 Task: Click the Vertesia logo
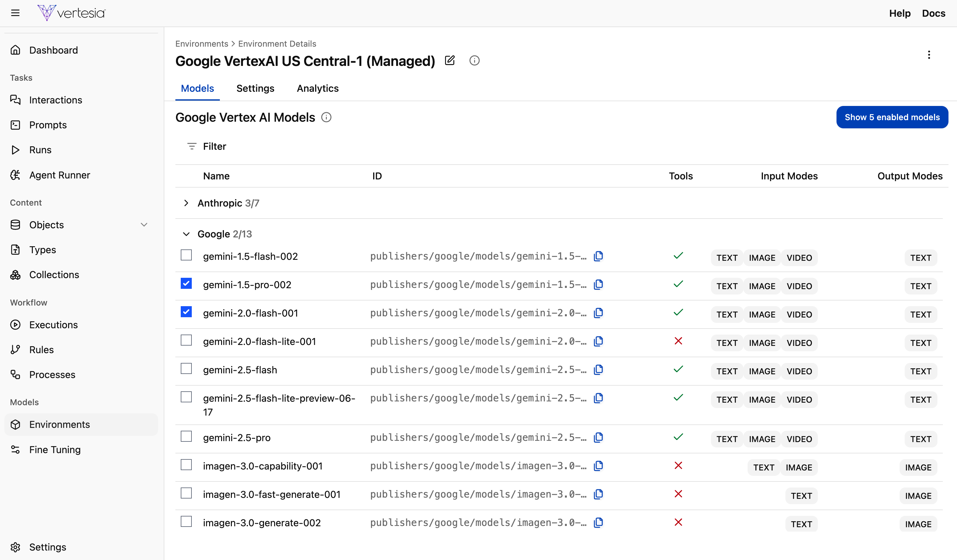[71, 13]
